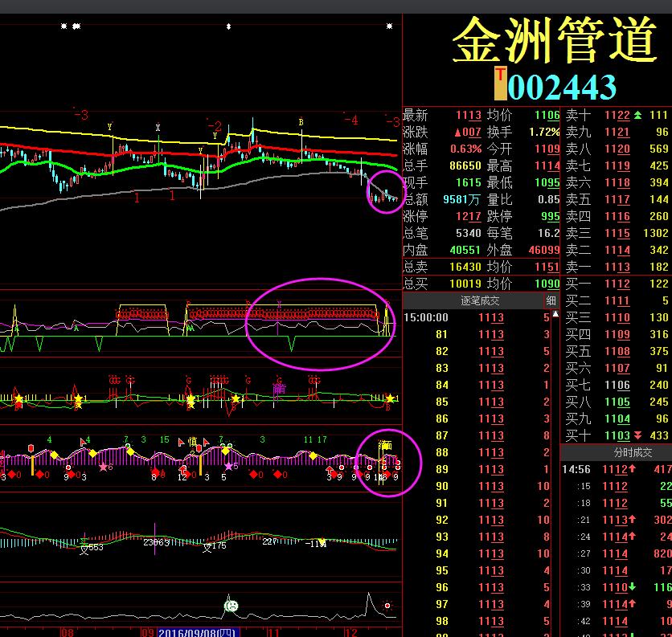Click the 总手 value 86650
The image size is (672, 637).
click(465, 165)
